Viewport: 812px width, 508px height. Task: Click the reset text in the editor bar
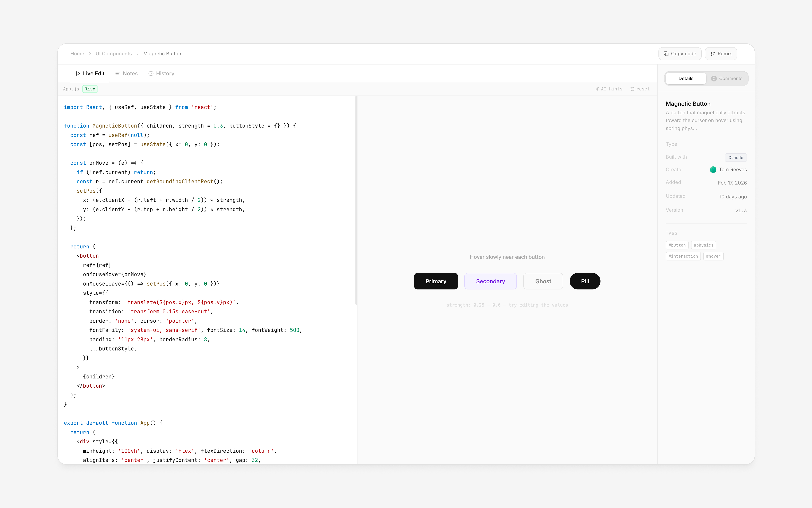pos(643,89)
